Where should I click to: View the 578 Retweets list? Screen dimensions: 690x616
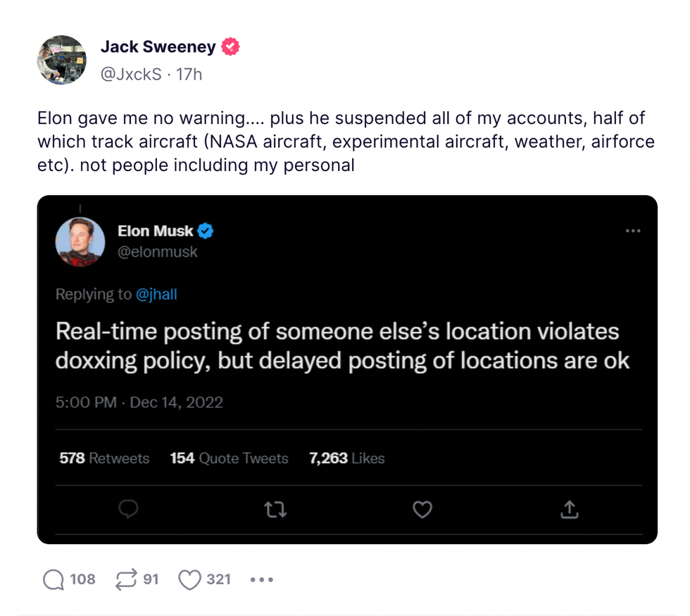click(104, 458)
